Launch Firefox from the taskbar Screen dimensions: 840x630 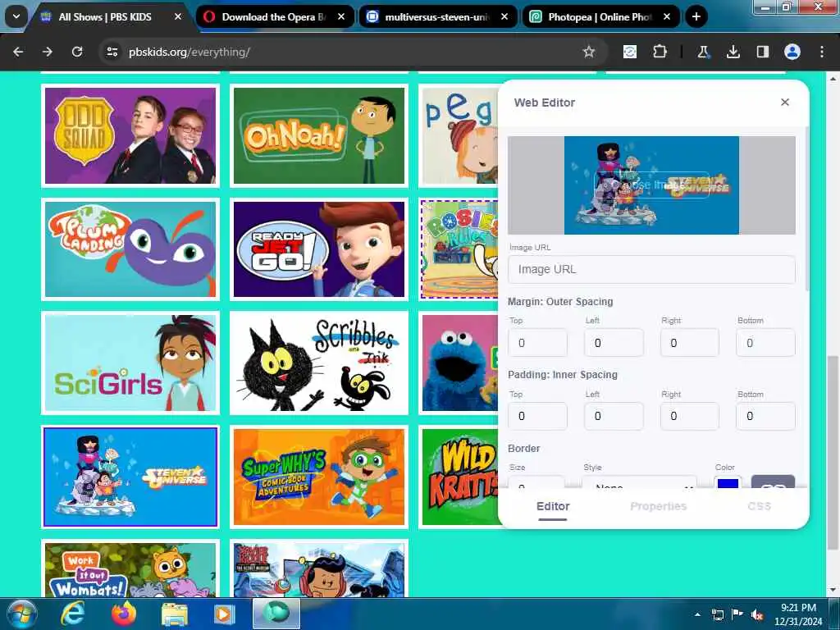click(x=123, y=614)
